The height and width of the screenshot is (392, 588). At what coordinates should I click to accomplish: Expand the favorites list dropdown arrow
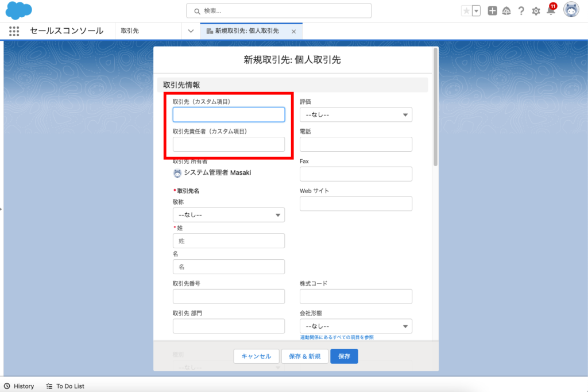476,11
